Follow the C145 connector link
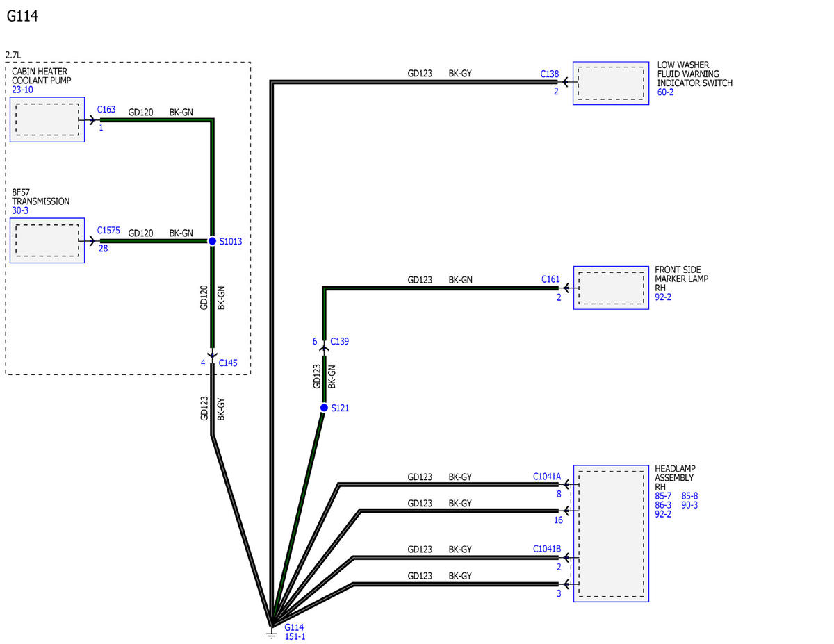Image resolution: width=834 pixels, height=644 pixels. pyautogui.click(x=228, y=363)
